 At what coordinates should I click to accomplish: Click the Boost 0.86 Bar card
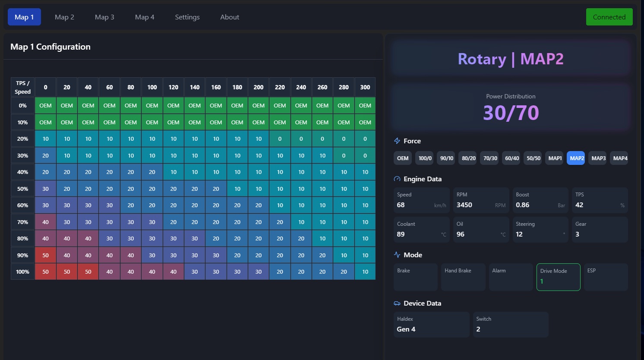540,200
